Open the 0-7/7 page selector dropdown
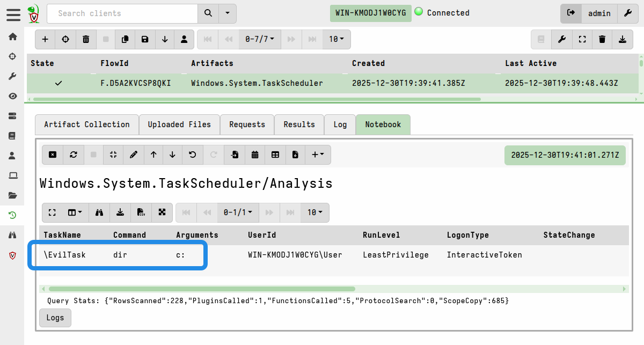644x345 pixels. [260, 39]
